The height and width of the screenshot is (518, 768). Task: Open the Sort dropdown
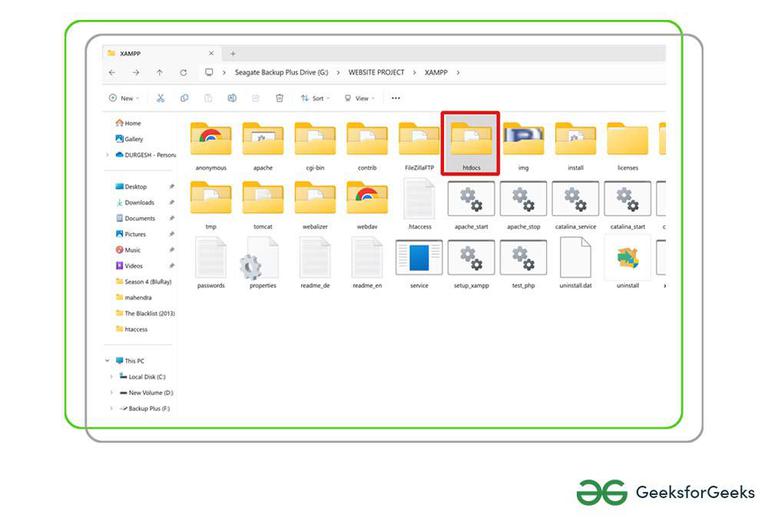[x=315, y=98]
